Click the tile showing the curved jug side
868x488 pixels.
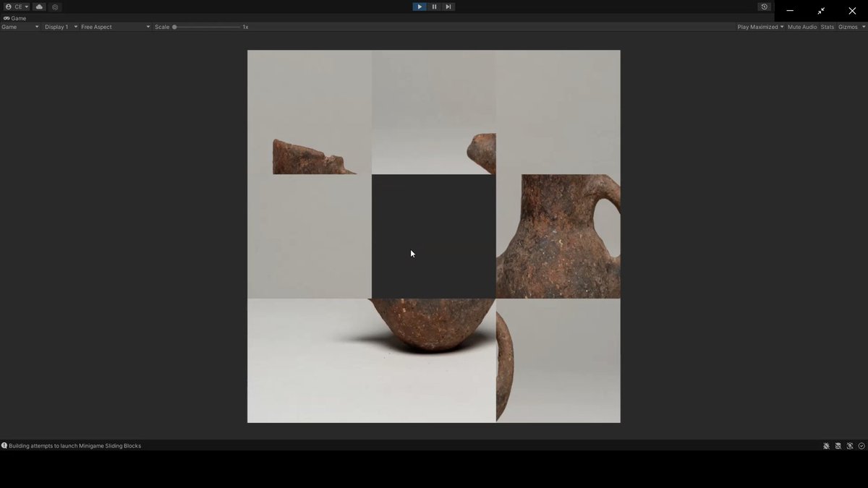pos(558,361)
